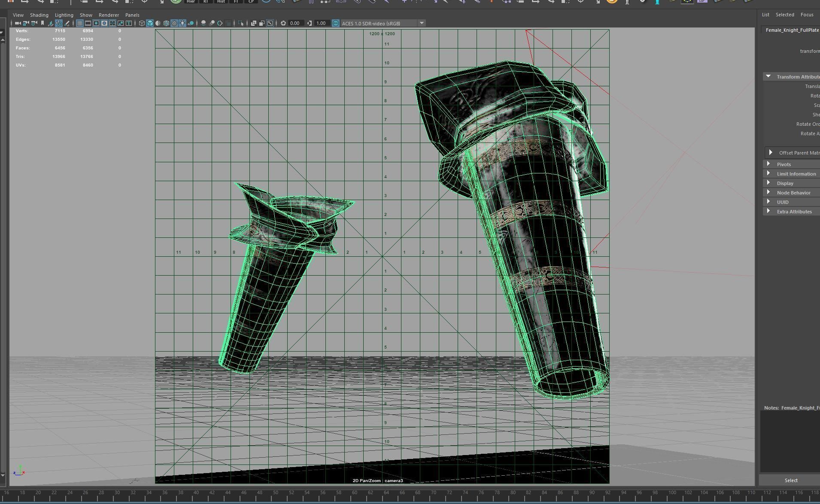Expand the Offset Parent Matrix section

tap(771, 152)
